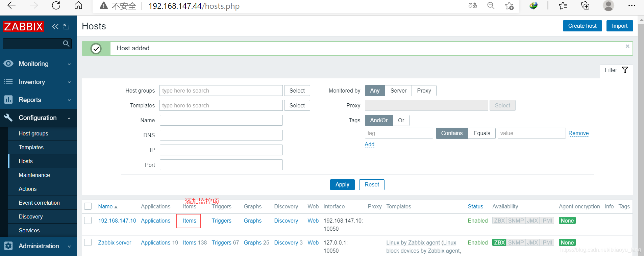The height and width of the screenshot is (256, 644).
Task: Open Services menu item
Action: [x=29, y=230]
